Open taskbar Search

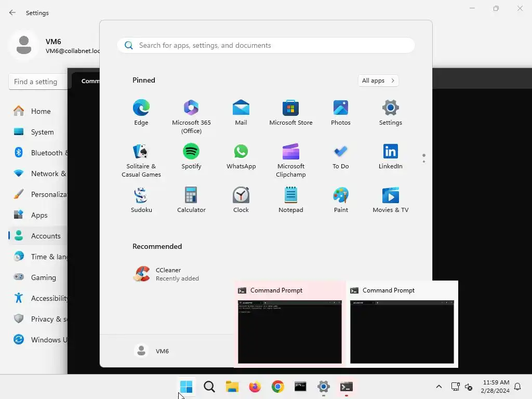209,387
